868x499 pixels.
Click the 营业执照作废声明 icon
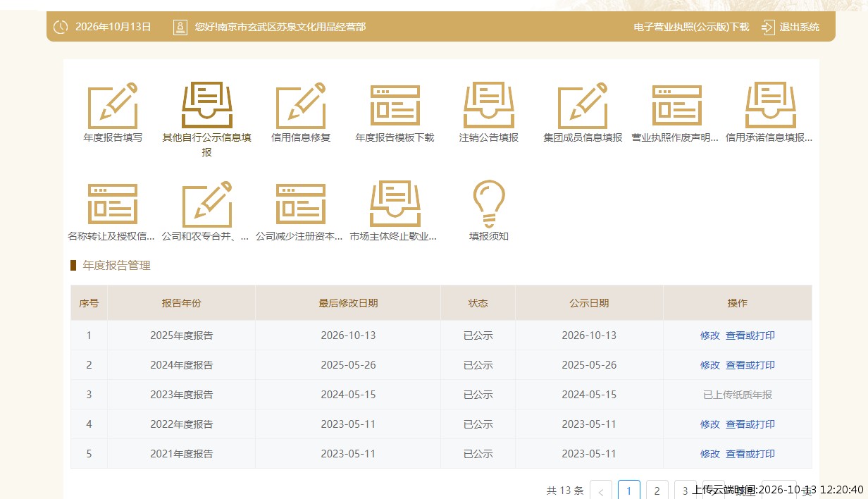coord(677,106)
